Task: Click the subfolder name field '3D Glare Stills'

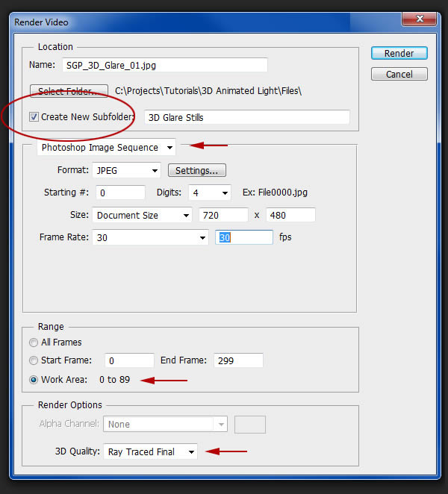Action: click(247, 117)
